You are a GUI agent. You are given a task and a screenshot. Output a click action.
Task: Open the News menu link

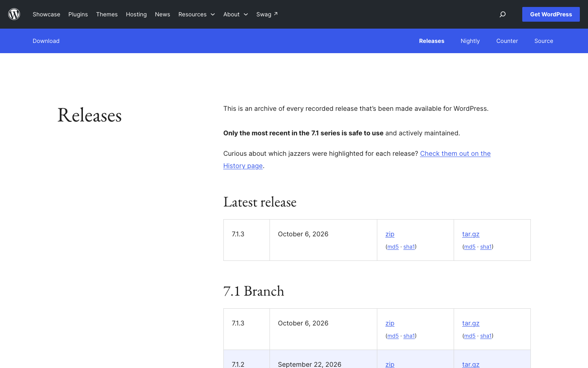[163, 14]
